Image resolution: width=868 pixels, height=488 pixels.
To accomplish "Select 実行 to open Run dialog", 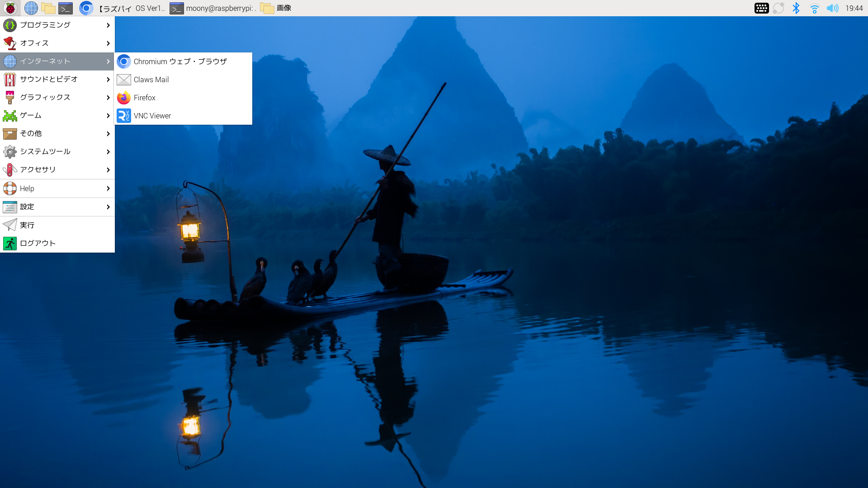I will point(27,225).
